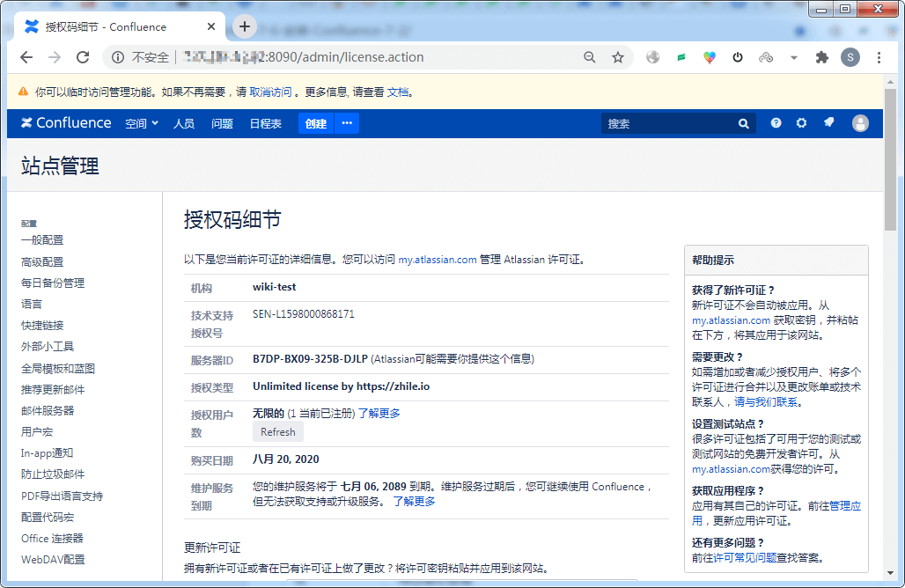The width and height of the screenshot is (905, 588).
Task: Click the 许可常见问题 link in help panel
Action: coord(745,558)
